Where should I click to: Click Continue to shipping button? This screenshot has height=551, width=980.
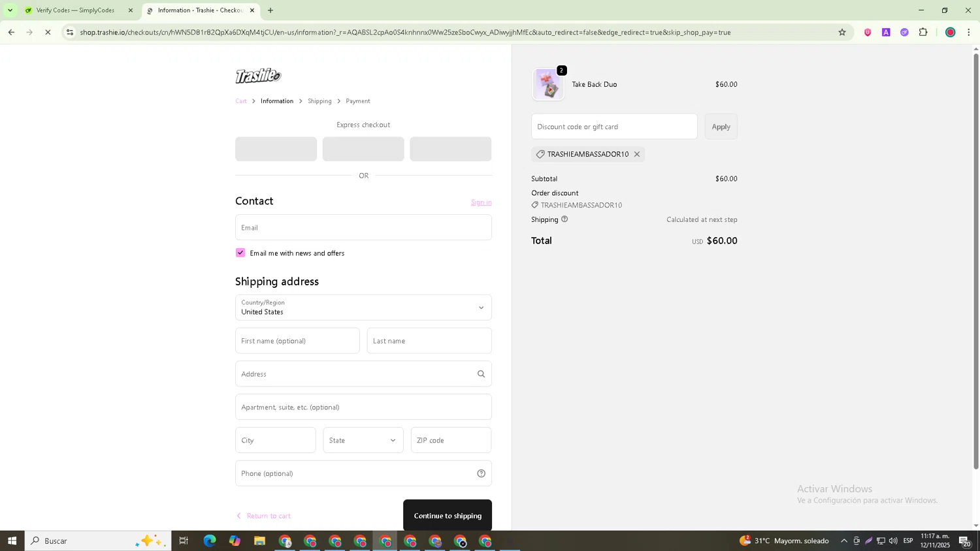[x=448, y=516]
